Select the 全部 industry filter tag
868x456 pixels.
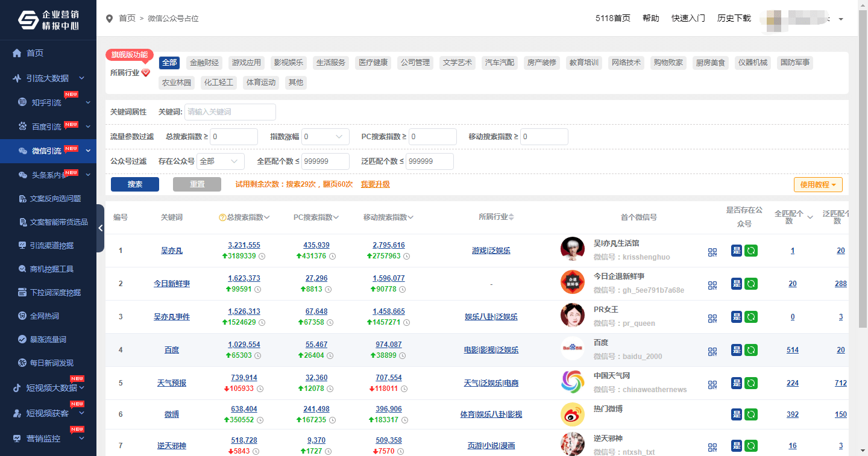coord(169,63)
